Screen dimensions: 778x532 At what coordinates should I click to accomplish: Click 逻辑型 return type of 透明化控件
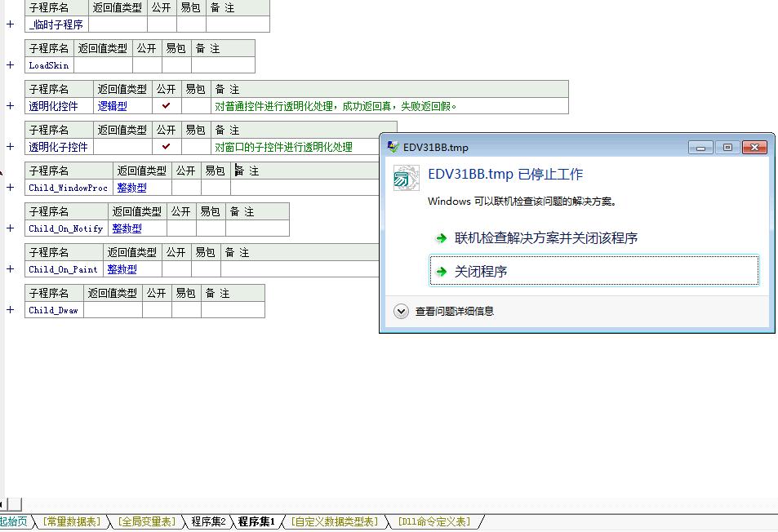pos(112,106)
